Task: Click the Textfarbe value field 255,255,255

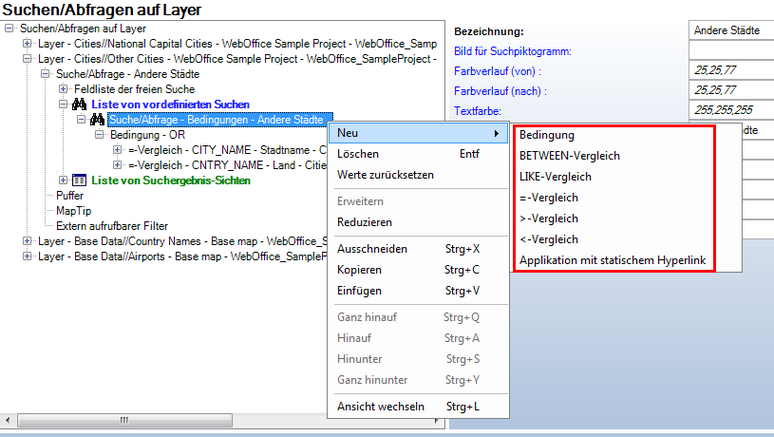Action: click(x=730, y=110)
